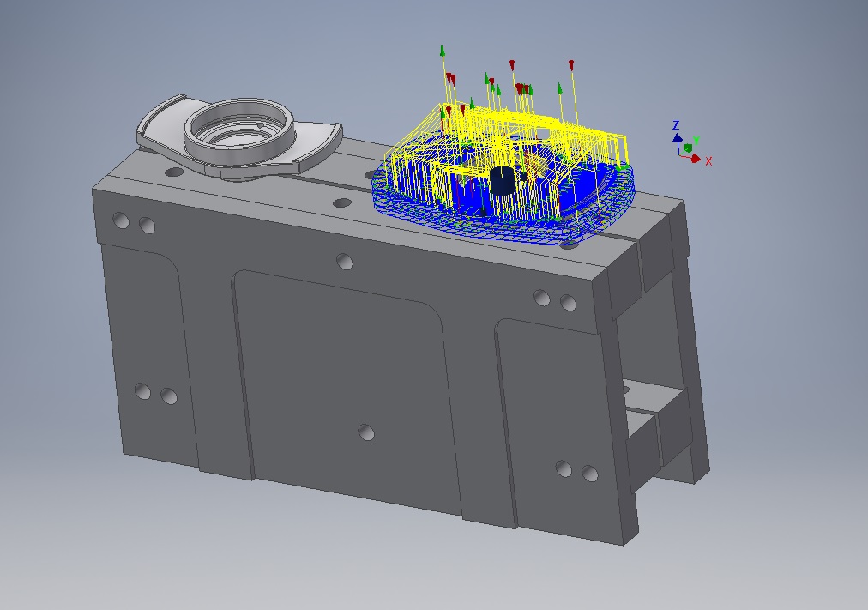The height and width of the screenshot is (610, 868).
Task: Click the center hole on the fixture's front face
Action: (366, 432)
